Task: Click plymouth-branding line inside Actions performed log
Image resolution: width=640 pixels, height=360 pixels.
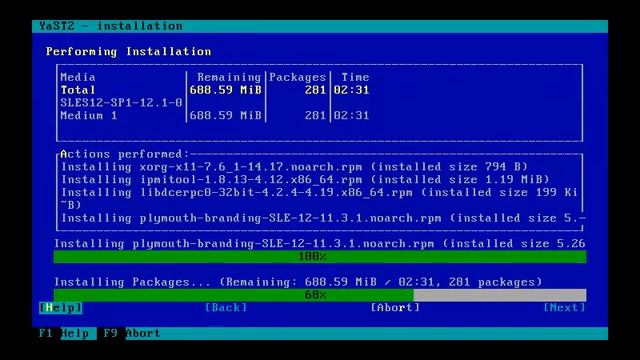Action: click(323, 218)
